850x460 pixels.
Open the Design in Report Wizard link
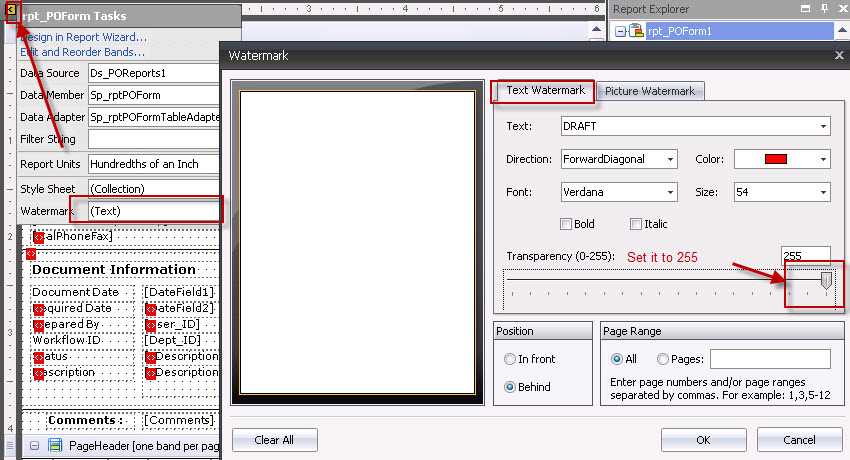pyautogui.click(x=82, y=37)
